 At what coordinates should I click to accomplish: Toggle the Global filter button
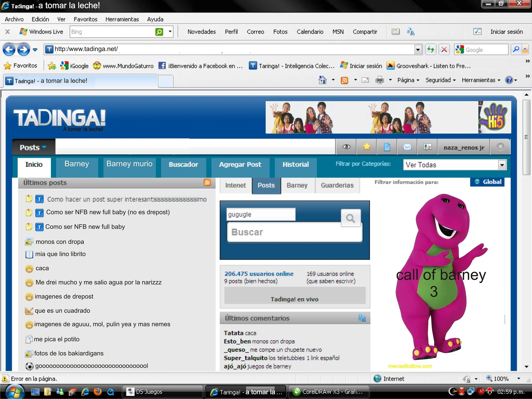[488, 182]
